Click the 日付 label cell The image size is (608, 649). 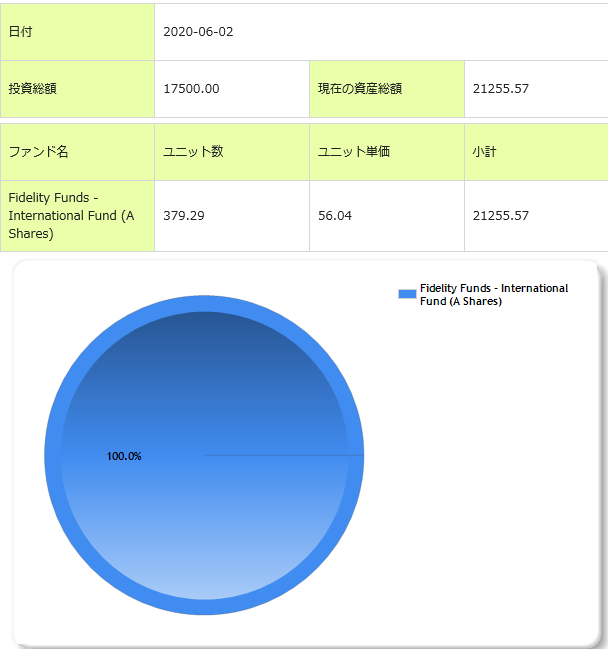click(x=20, y=32)
